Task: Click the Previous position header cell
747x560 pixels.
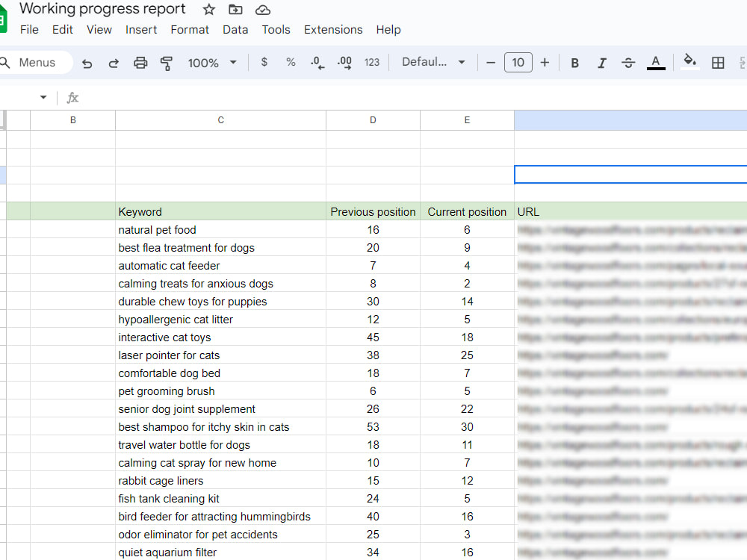Action: [373, 212]
